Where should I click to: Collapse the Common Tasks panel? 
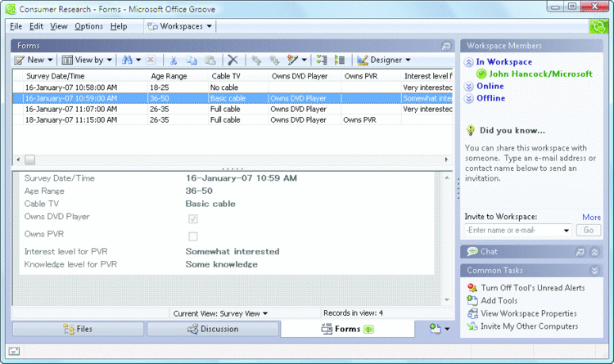click(594, 271)
